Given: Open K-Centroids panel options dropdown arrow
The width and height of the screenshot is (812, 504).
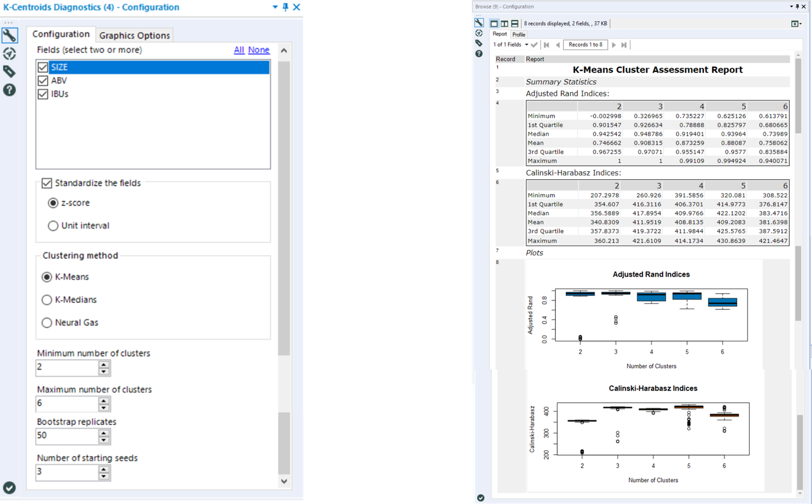Looking at the screenshot, I should coord(275,7).
